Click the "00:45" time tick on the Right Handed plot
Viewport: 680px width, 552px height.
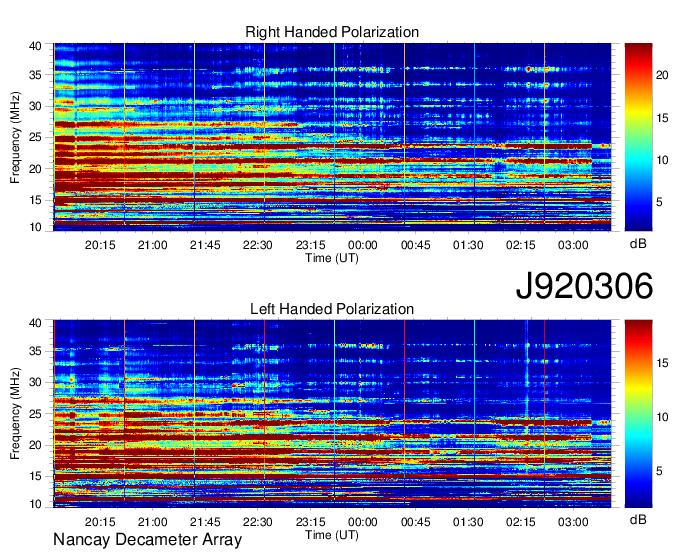pyautogui.click(x=415, y=245)
